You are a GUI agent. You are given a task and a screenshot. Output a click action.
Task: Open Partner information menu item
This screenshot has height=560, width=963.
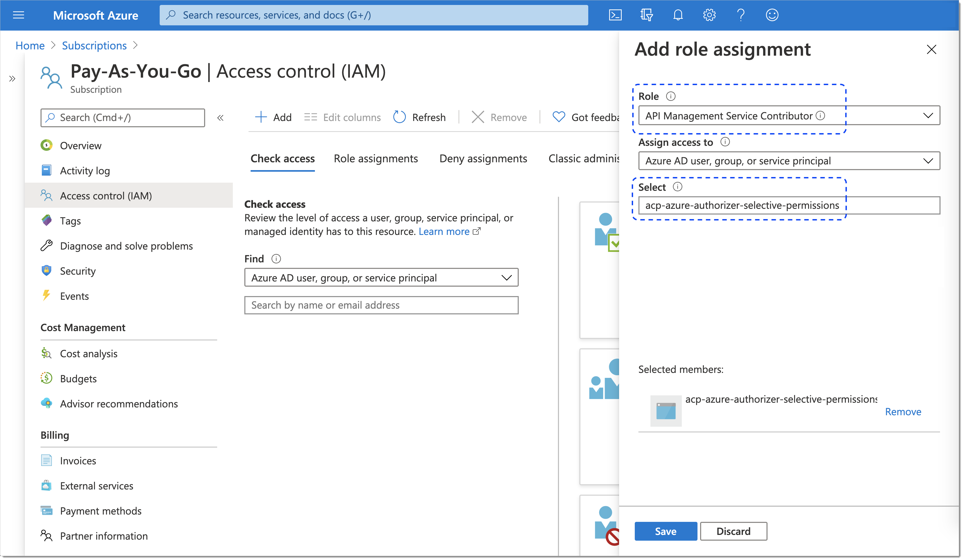click(129, 536)
